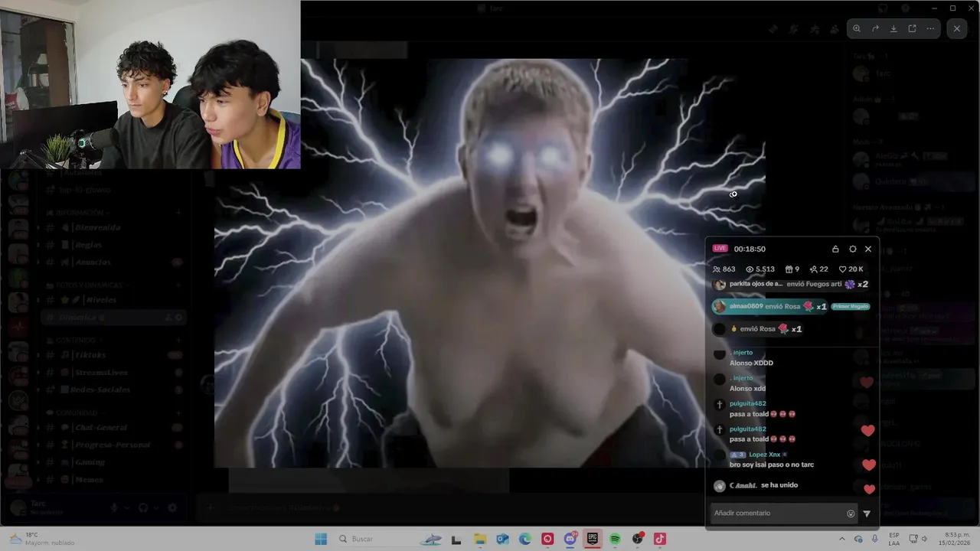Open Spotify from the taskbar
The image size is (980, 551).
click(615, 539)
